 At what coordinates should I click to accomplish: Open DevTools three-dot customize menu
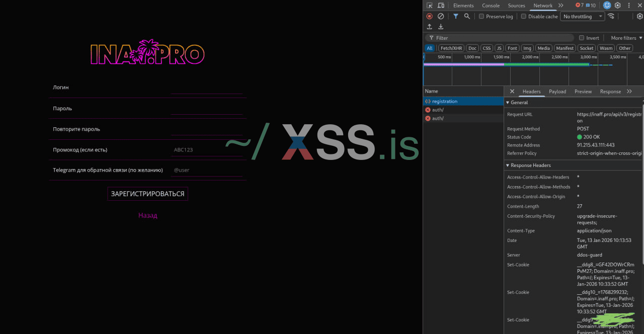[629, 6]
